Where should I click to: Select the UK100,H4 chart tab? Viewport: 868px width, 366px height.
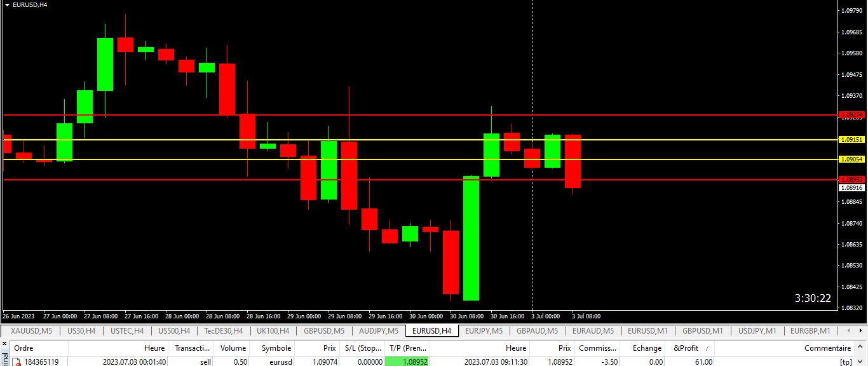coord(273,331)
